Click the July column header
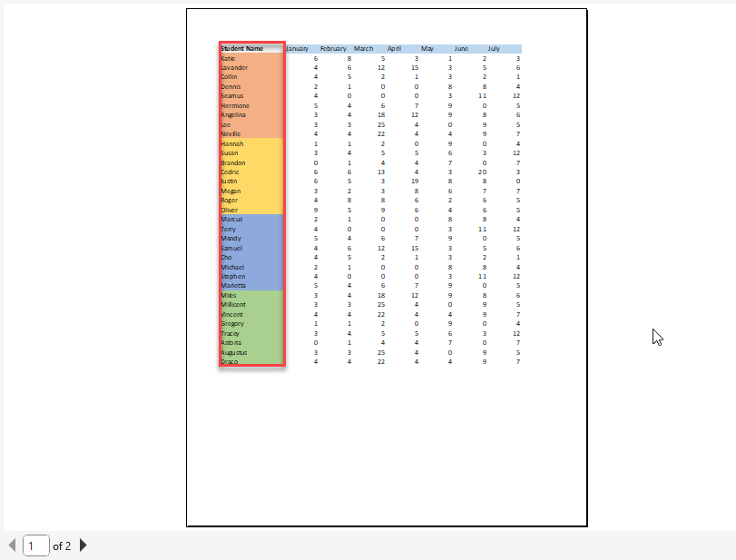Screen dimensions: 736x560 coord(494,48)
